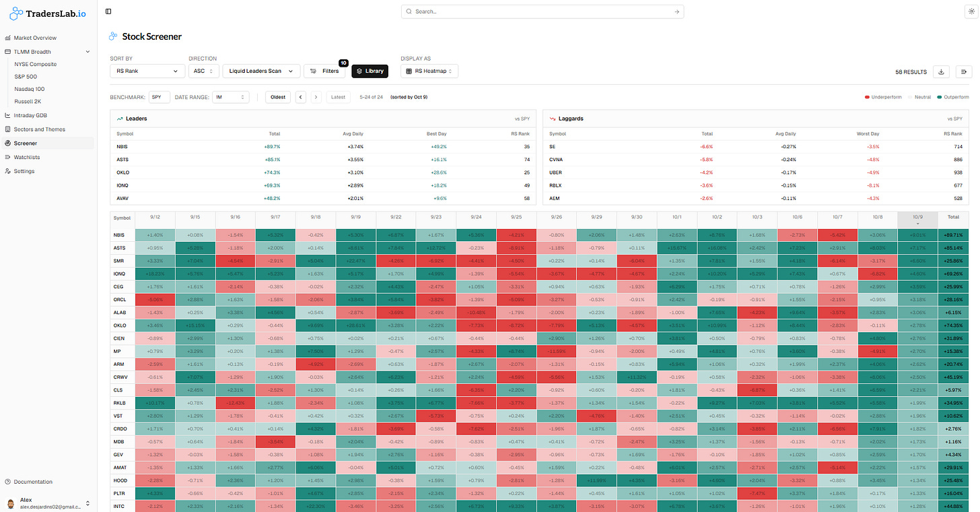This screenshot has width=980, height=512.
Task: Collapse the TLMM Breadth section
Action: pos(87,51)
